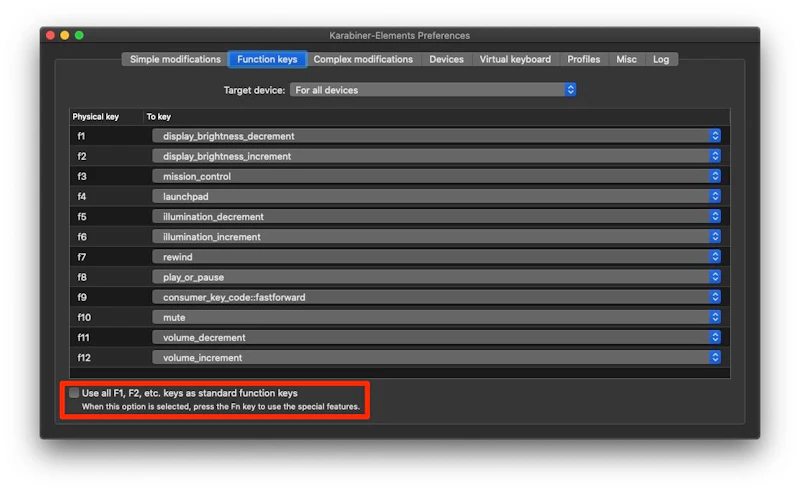Select the f8 physical key label
The height and width of the screenshot is (492, 800).
point(82,277)
